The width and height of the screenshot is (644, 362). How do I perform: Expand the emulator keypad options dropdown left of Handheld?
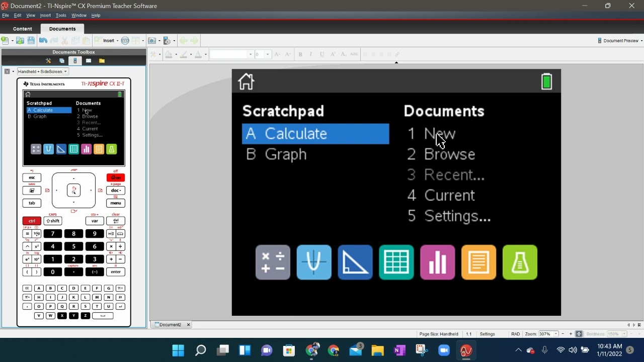13,71
